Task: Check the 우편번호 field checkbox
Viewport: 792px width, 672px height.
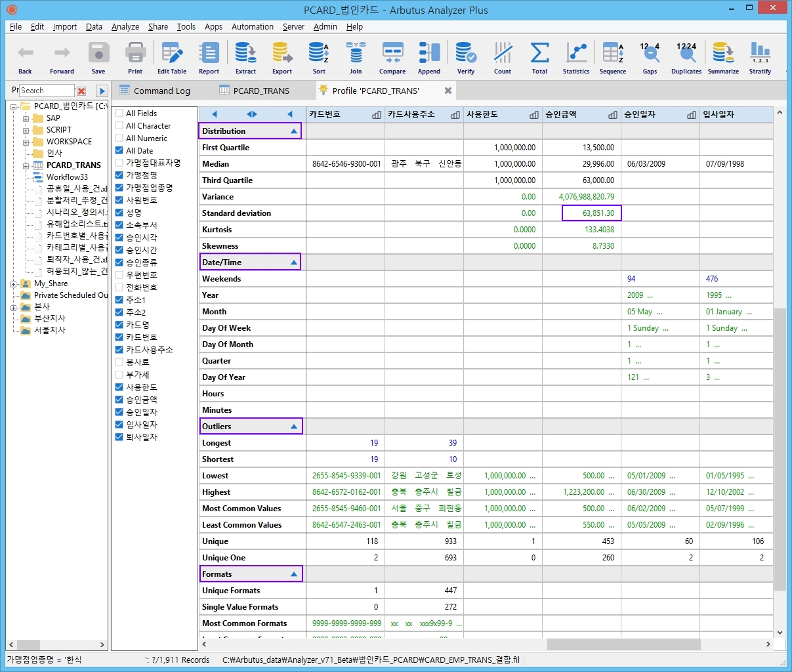Action: pos(119,275)
